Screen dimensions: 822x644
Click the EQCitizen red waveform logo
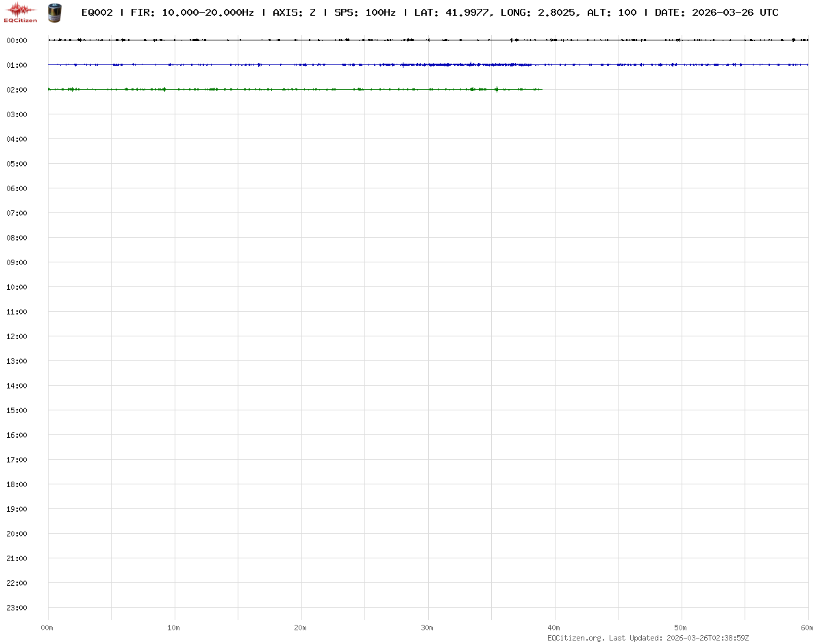21,12
